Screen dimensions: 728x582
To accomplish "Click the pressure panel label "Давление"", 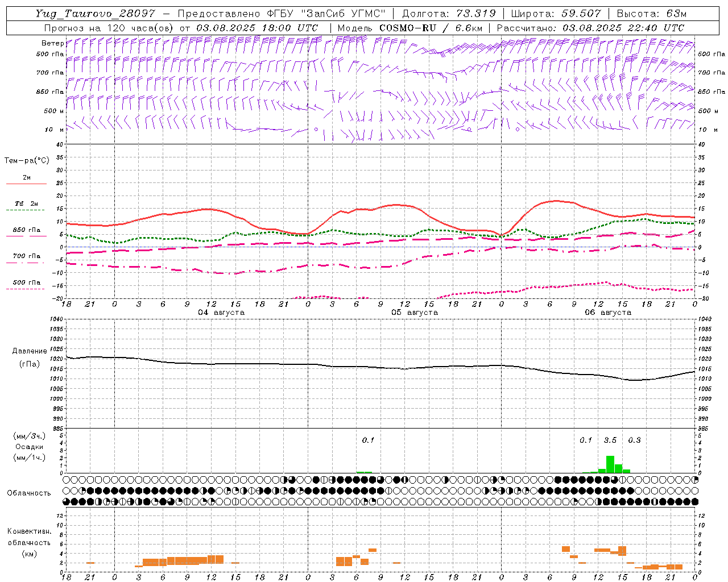I will click(30, 351).
